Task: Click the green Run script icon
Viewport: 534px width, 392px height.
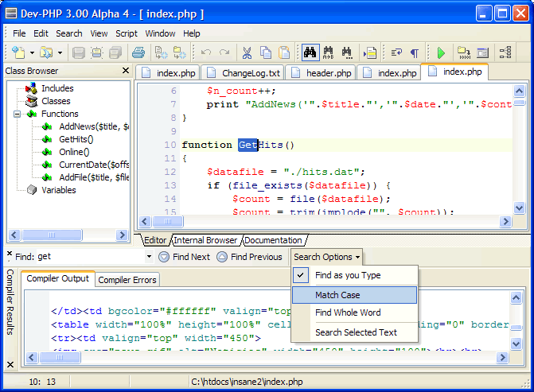Action: [x=441, y=52]
